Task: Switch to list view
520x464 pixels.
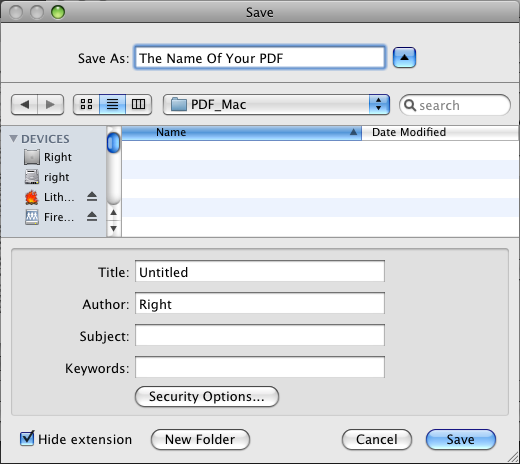Action: [112, 105]
